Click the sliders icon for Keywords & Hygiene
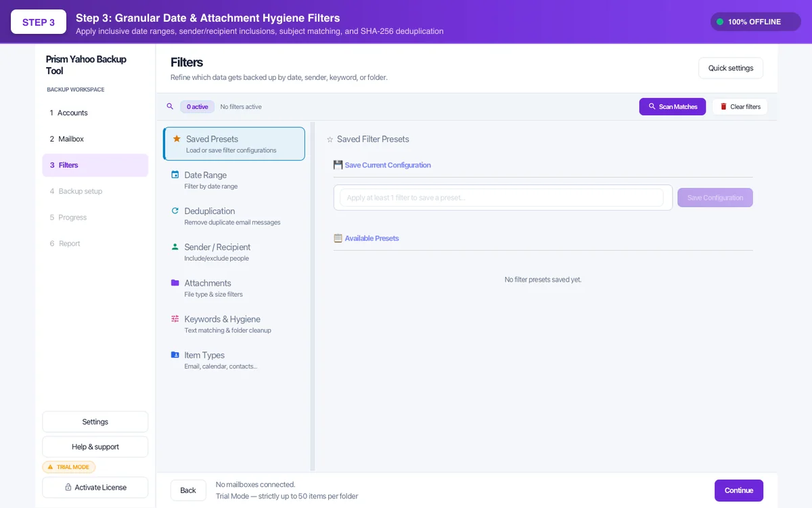This screenshot has height=508, width=812. coord(175,318)
